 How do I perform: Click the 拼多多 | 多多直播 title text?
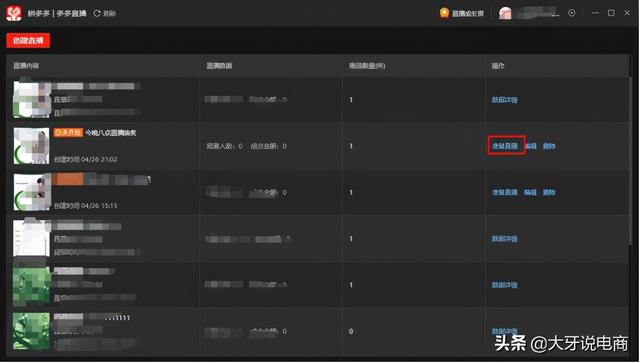57,13
